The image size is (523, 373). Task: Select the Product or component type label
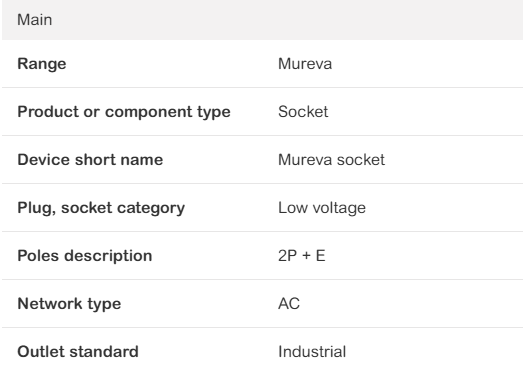[x=124, y=112]
